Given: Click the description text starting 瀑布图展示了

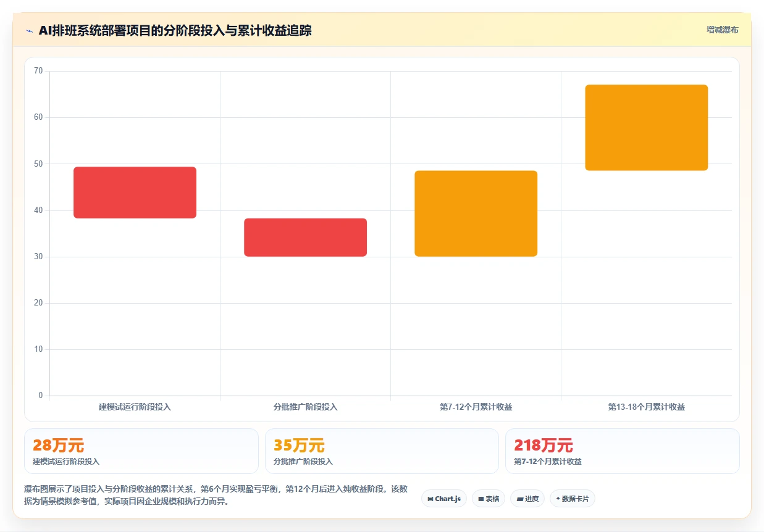Looking at the screenshot, I should click(x=216, y=495).
